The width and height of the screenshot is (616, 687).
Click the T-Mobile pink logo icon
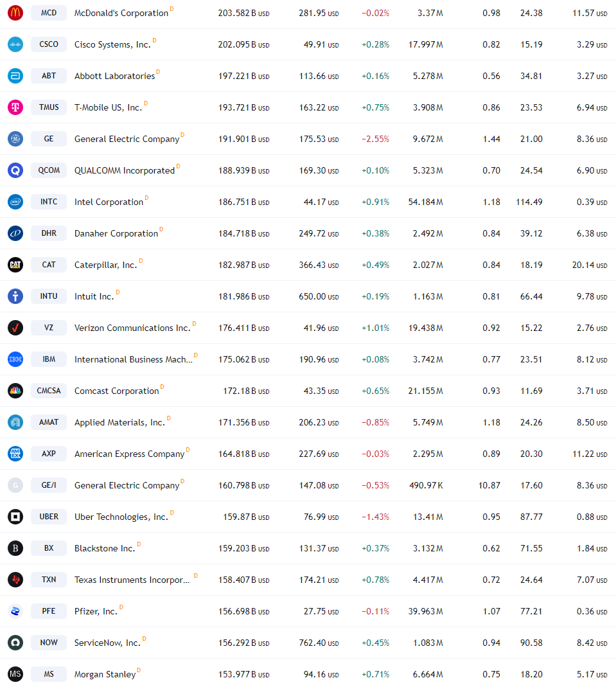coord(15,107)
